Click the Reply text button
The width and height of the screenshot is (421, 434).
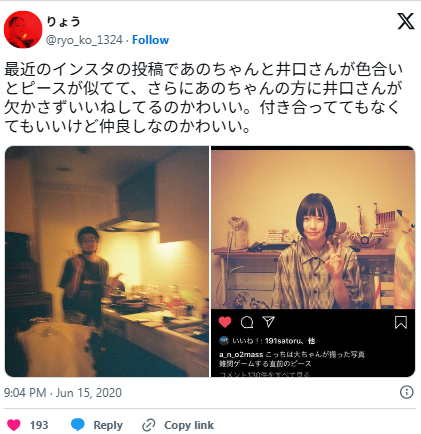point(108,425)
